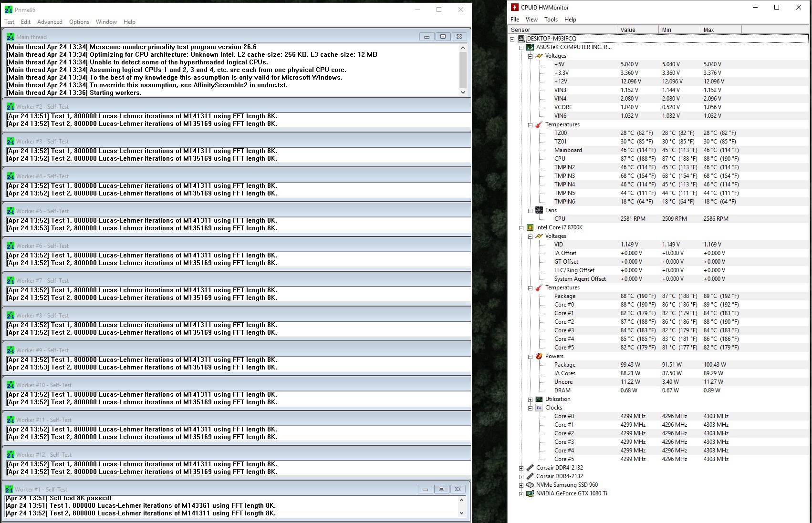Click the NVMe Samsung SSD 960 drive icon

(x=530, y=485)
